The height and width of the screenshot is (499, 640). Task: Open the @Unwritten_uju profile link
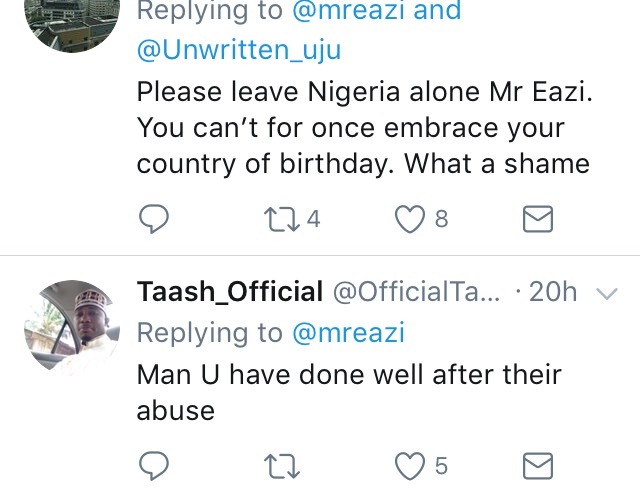tap(239, 50)
